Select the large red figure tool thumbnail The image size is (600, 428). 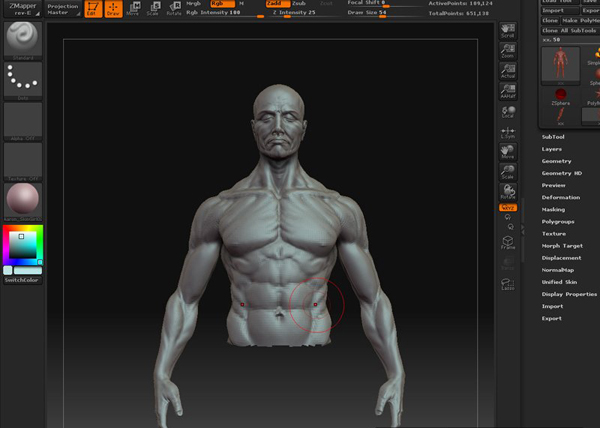pyautogui.click(x=560, y=64)
